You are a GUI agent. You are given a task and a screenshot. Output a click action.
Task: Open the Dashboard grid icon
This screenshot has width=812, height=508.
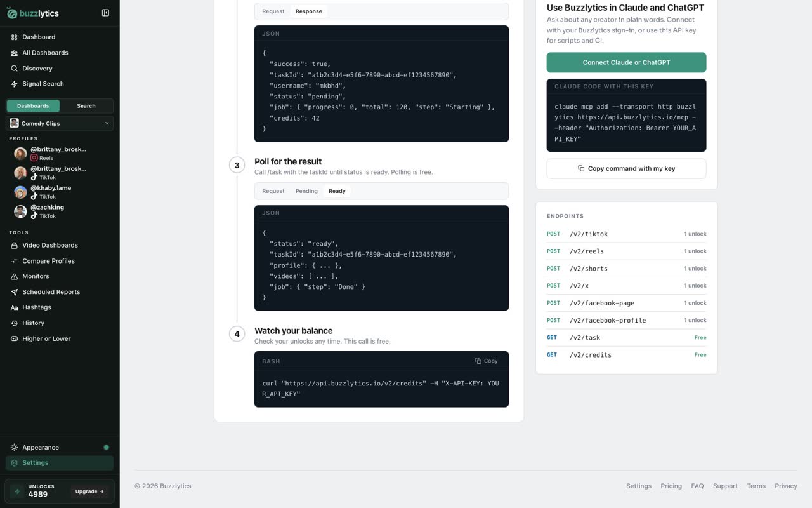tap(14, 37)
